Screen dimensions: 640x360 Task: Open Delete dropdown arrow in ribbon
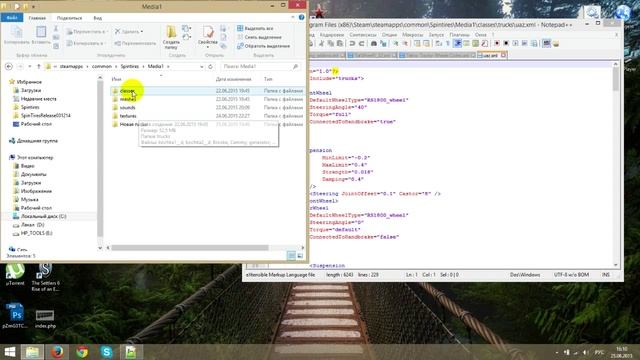(x=142, y=32)
